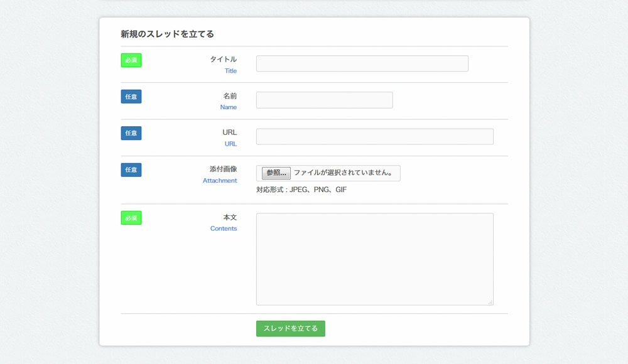Click the blue Name sublabel
628x364 pixels.
click(x=229, y=107)
